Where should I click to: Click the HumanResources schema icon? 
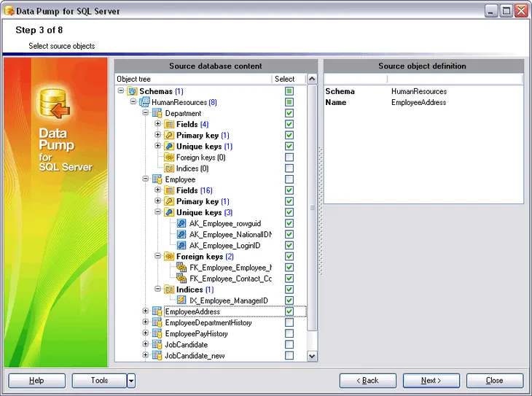144,103
